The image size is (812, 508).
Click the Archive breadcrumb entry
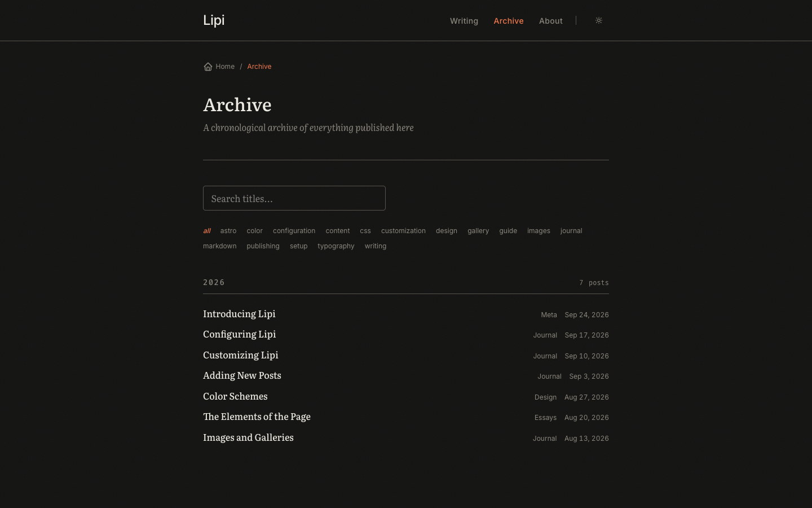(259, 67)
